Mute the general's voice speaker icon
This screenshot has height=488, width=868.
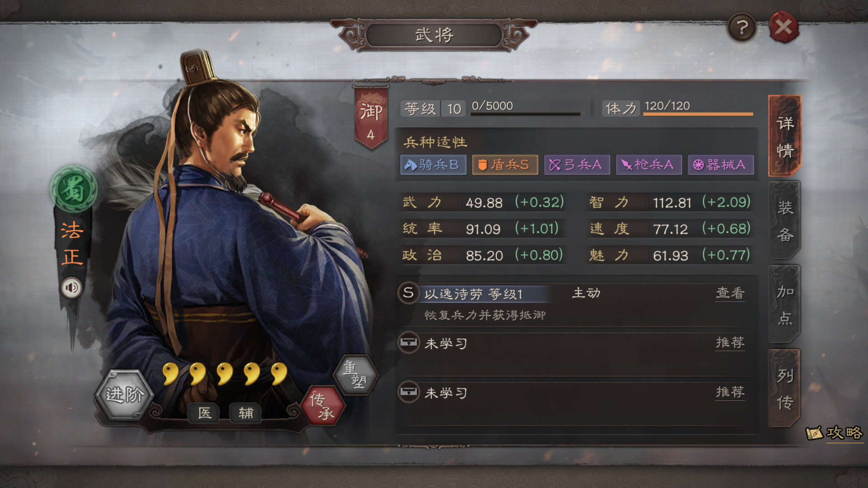point(71,288)
